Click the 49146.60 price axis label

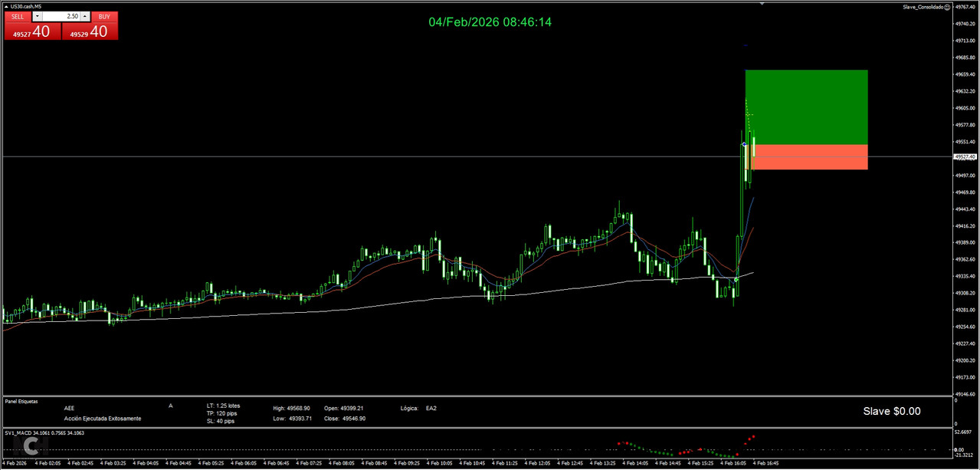(x=965, y=394)
